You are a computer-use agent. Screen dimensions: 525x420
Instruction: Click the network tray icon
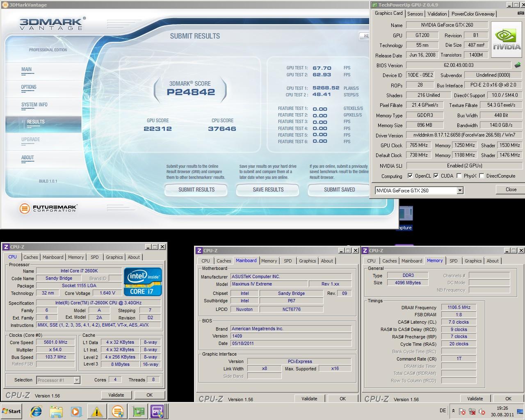472,411
